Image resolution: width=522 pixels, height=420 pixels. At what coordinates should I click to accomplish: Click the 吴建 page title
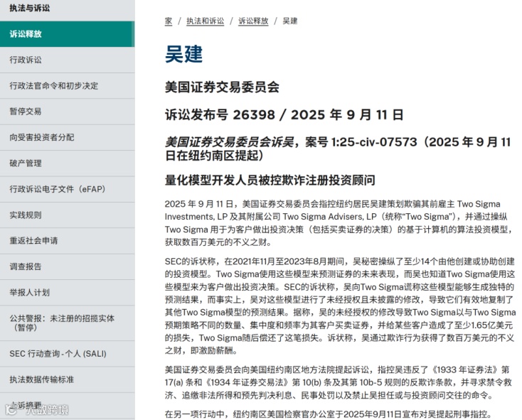(x=183, y=54)
